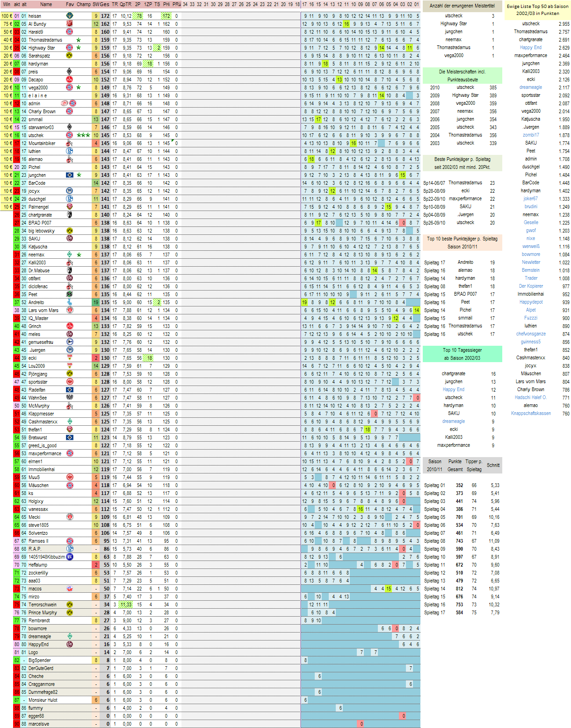Click the Hamburger SV logo beside jungchen
The image size is (571, 728).
pyautogui.click(x=69, y=175)
